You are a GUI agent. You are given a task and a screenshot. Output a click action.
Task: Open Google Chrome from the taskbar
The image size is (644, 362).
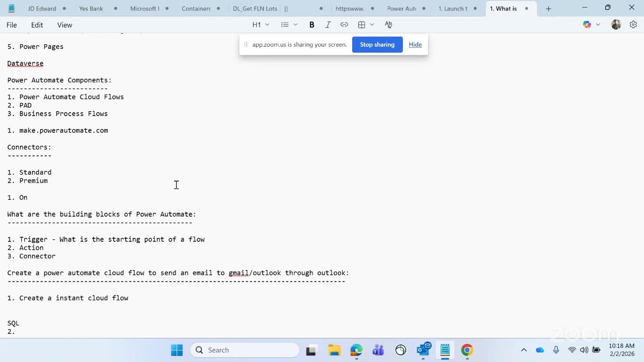pyautogui.click(x=467, y=350)
